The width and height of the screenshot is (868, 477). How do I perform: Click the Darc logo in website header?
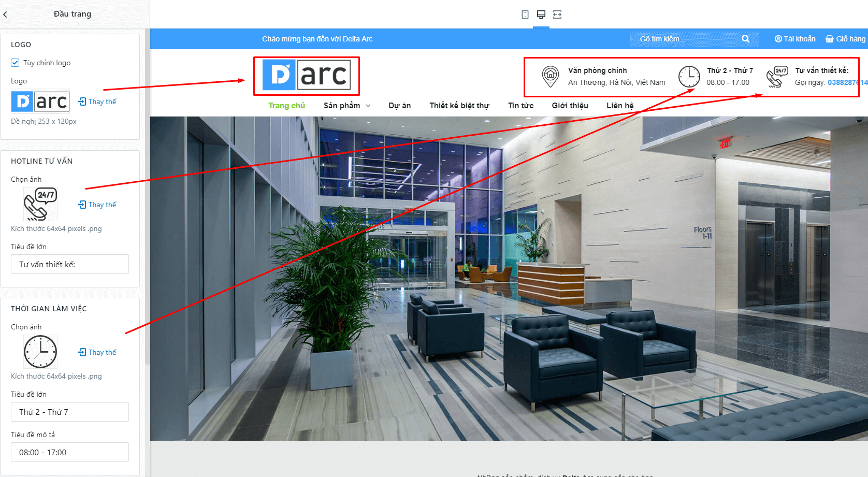coord(307,75)
